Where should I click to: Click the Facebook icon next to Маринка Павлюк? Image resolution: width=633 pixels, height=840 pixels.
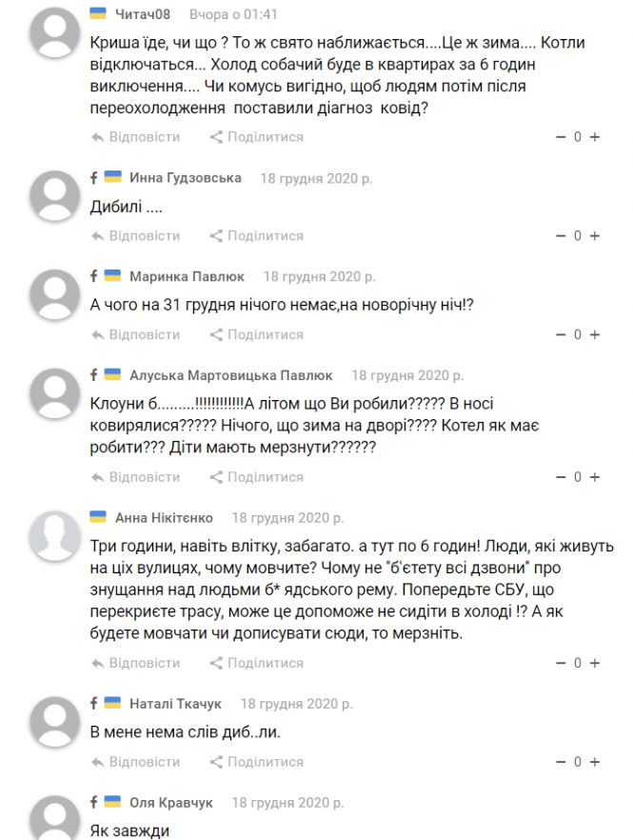coord(92,276)
